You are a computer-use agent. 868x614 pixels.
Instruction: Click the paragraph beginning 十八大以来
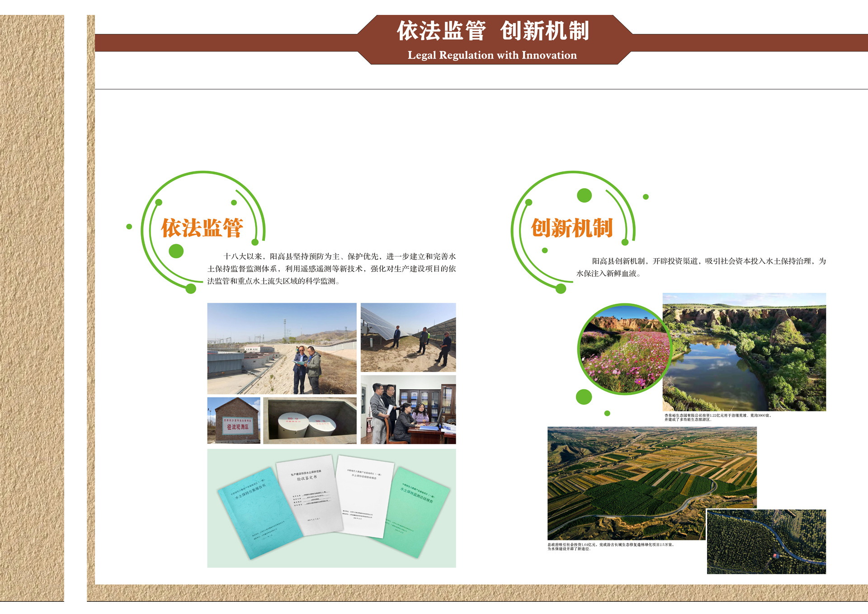pyautogui.click(x=331, y=269)
